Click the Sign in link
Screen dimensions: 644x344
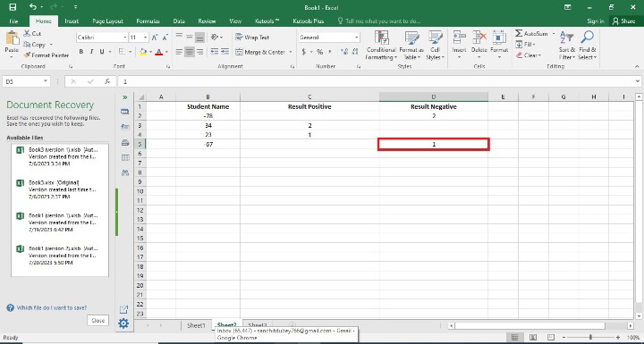tap(596, 21)
